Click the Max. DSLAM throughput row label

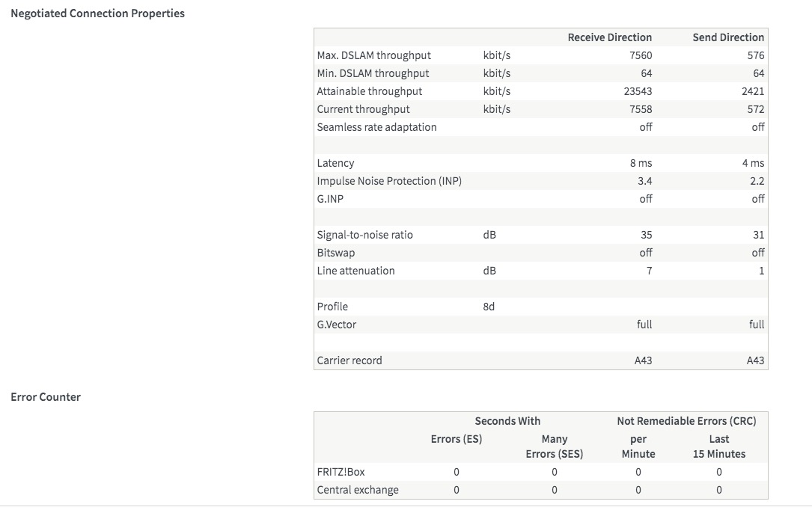click(x=373, y=55)
